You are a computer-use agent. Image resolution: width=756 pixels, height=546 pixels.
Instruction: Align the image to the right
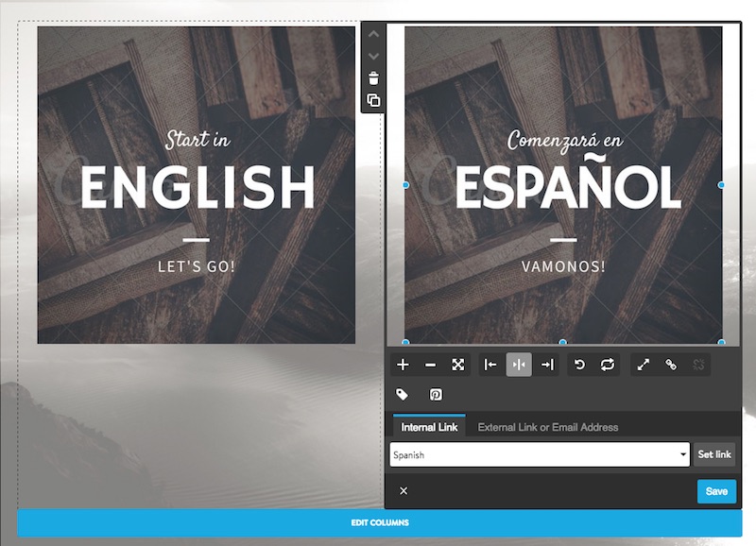(546, 365)
